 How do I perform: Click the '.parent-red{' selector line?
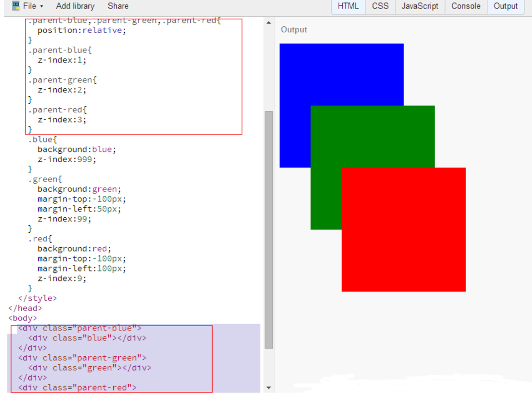pos(58,110)
